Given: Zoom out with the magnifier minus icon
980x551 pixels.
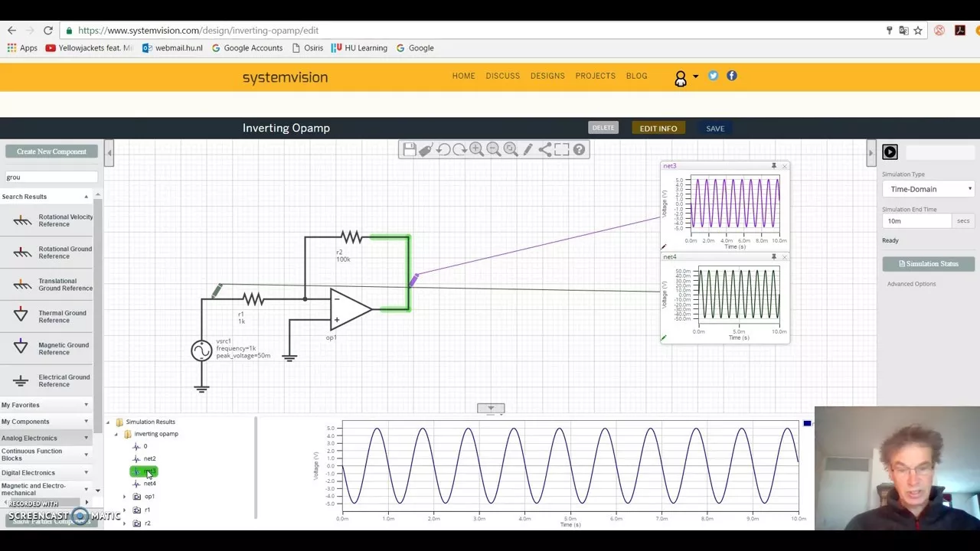Looking at the screenshot, I should point(494,150).
